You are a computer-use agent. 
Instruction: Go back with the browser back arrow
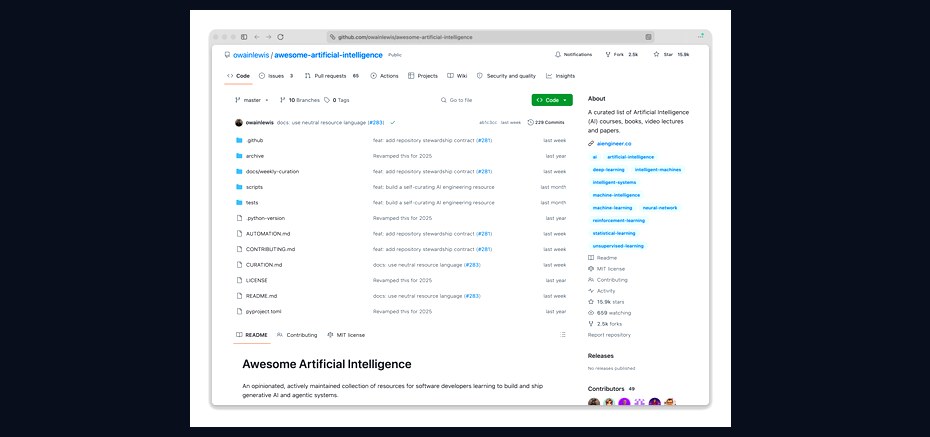pos(257,37)
